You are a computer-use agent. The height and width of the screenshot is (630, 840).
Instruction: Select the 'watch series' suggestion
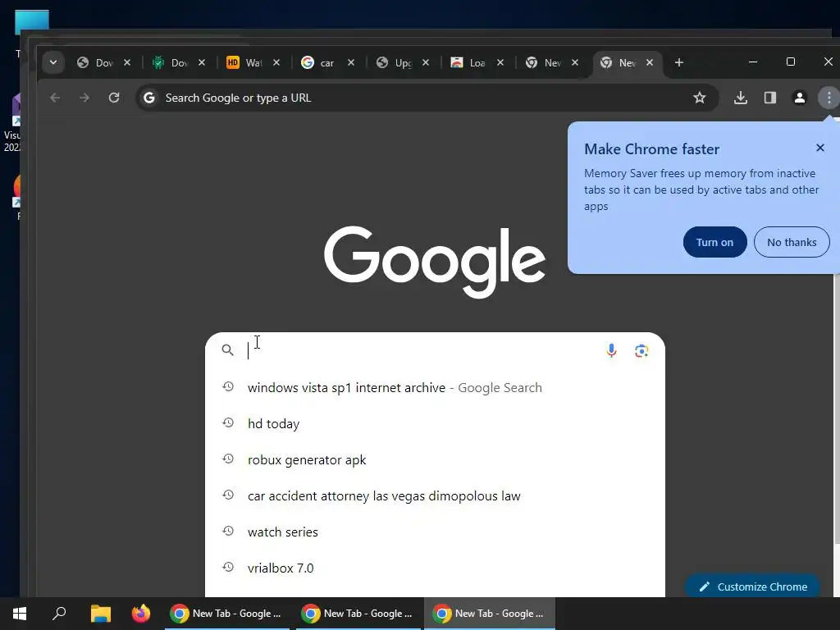(435, 532)
